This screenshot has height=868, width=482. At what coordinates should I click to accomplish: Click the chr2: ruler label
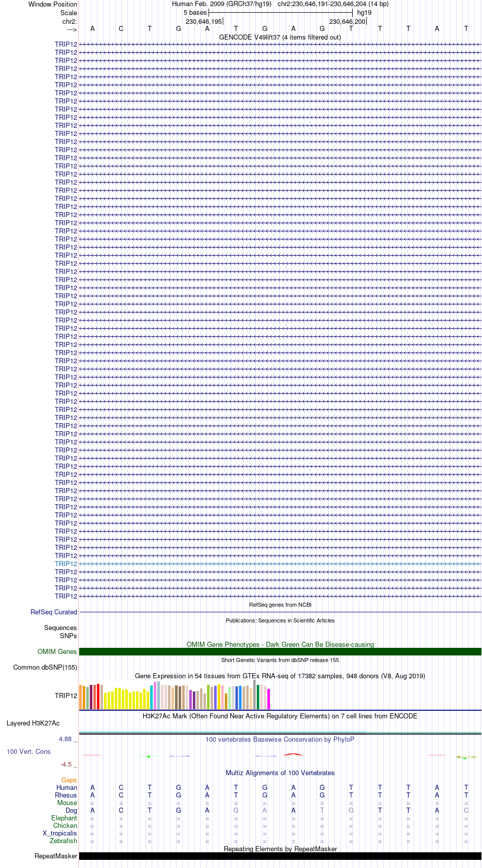70,21
